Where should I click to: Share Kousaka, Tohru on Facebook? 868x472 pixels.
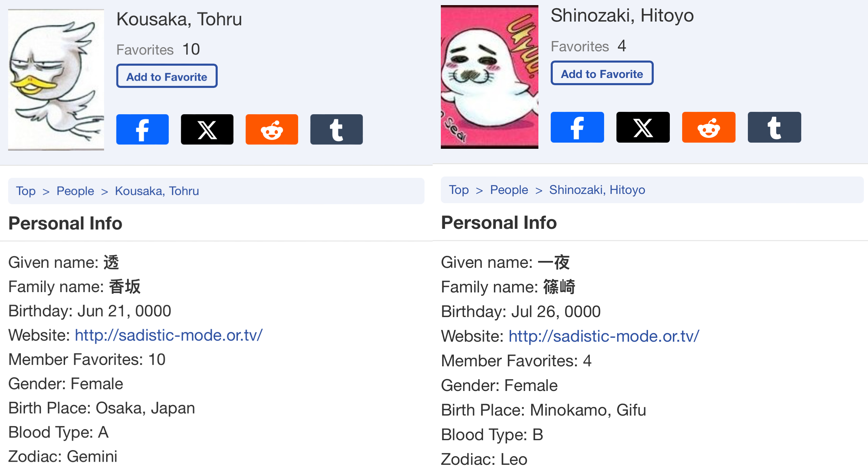142,129
